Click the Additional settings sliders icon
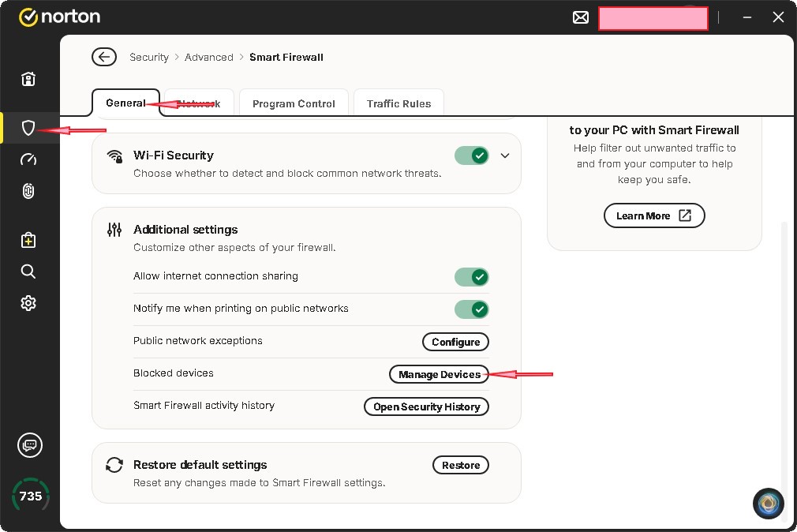The height and width of the screenshot is (532, 797). (x=114, y=230)
